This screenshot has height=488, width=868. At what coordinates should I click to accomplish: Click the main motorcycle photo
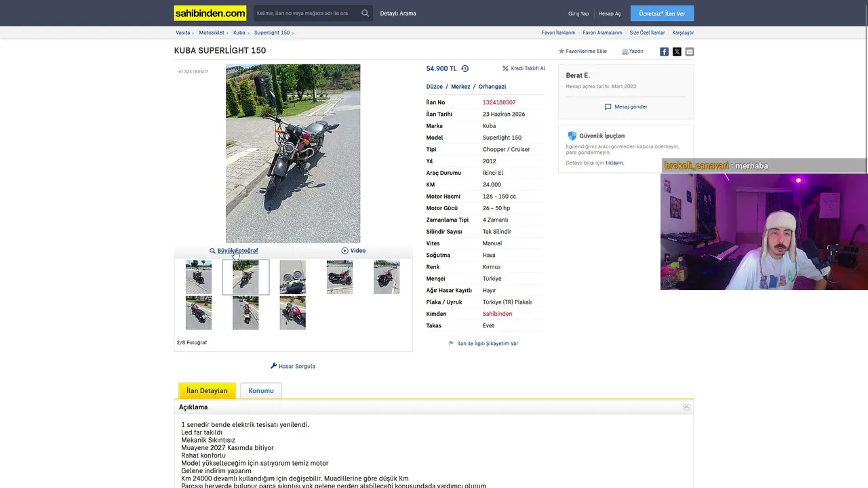[293, 153]
